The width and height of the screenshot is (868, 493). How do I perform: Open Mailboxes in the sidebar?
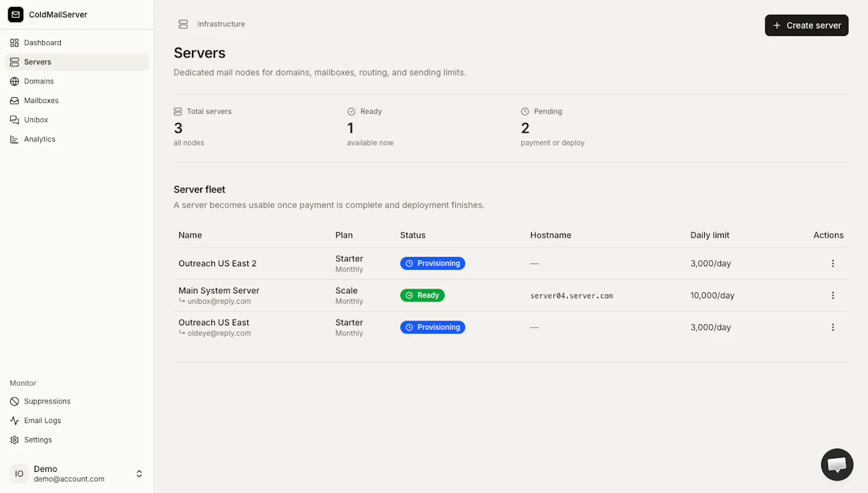coord(76,100)
